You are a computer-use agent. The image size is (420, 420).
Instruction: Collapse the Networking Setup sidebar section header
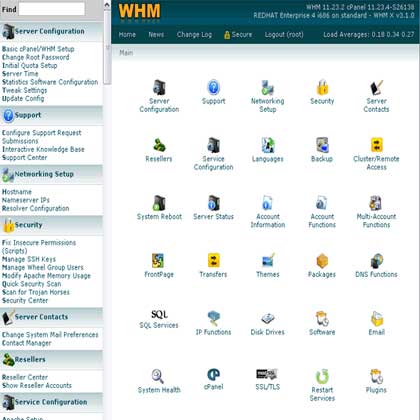point(51,174)
